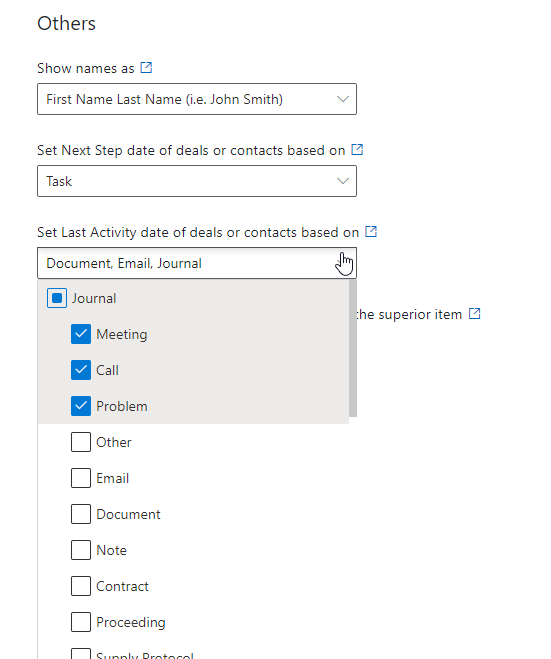Expand the Task dropdown arrow
Image resolution: width=551 pixels, height=659 pixels.
[x=343, y=181]
